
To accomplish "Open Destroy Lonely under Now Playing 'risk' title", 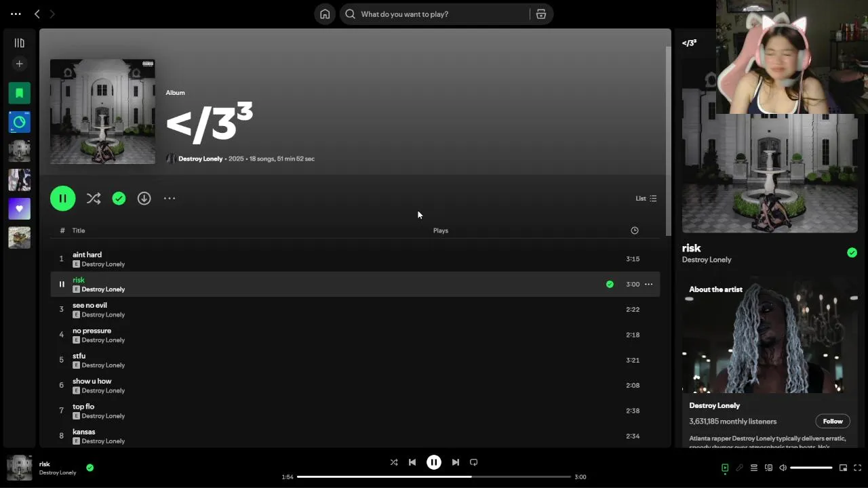I will [x=707, y=260].
